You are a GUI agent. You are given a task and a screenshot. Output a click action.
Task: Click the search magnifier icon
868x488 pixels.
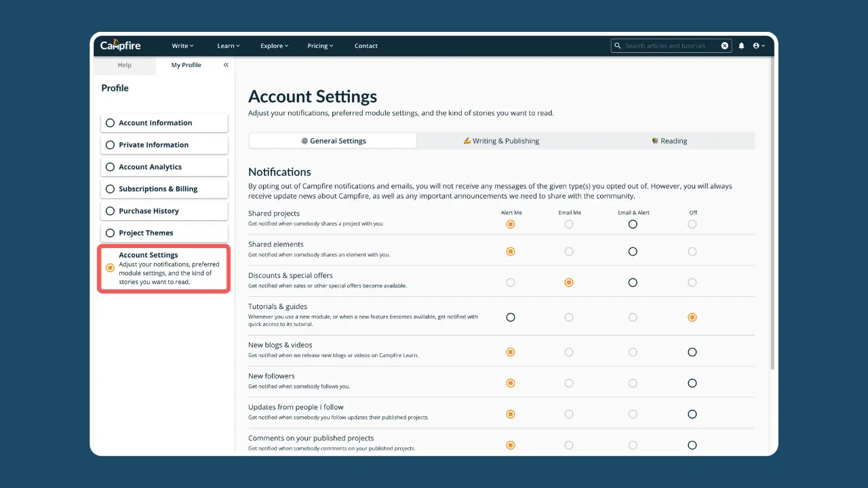[618, 45]
